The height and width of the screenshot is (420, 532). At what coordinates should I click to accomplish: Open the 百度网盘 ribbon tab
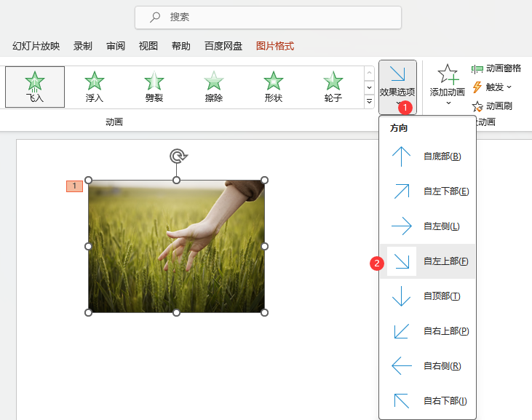(223, 46)
